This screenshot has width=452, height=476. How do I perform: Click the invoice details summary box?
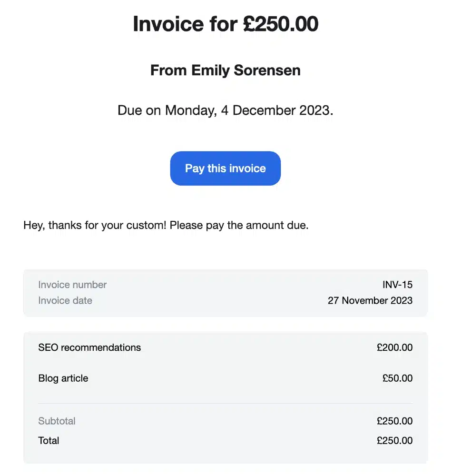[x=225, y=293]
